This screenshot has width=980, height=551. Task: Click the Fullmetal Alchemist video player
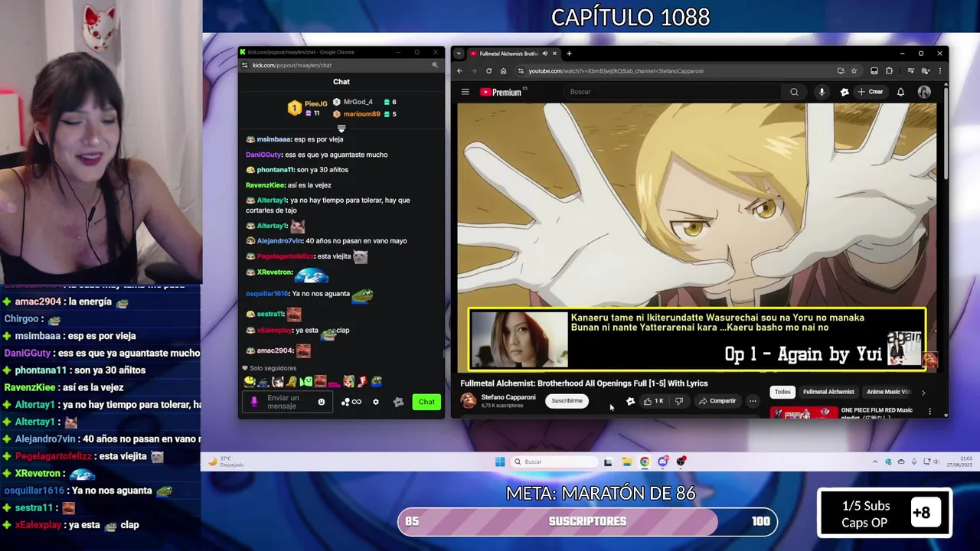pyautogui.click(x=697, y=237)
